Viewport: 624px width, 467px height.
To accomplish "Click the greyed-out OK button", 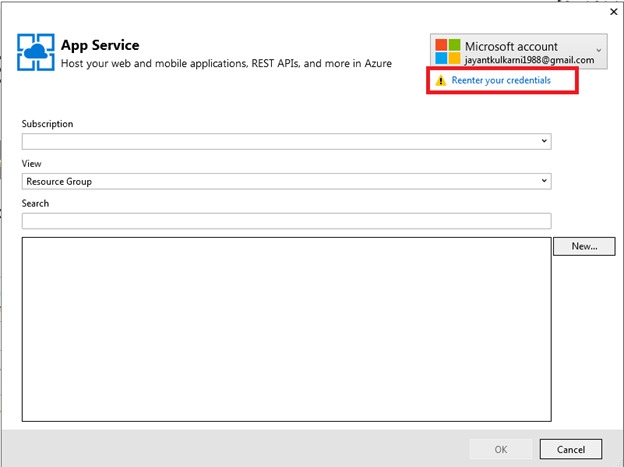I will pos(501,448).
